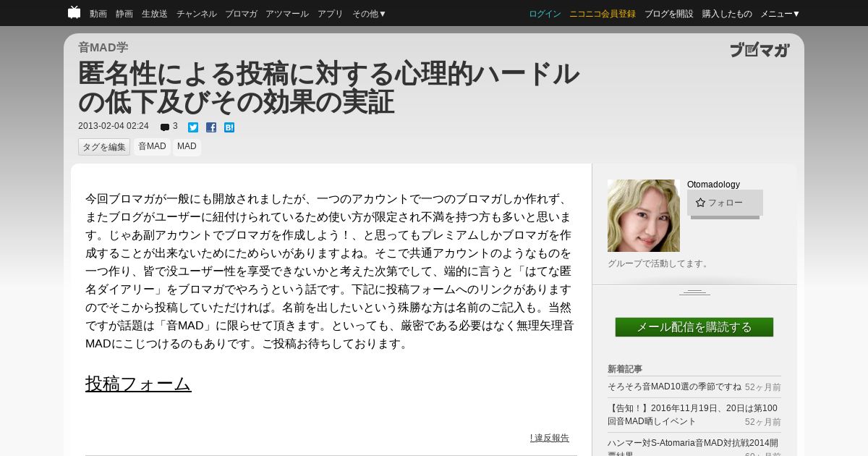868x456 pixels.
Task: Open チャンネル in top navigation
Action: [x=196, y=14]
